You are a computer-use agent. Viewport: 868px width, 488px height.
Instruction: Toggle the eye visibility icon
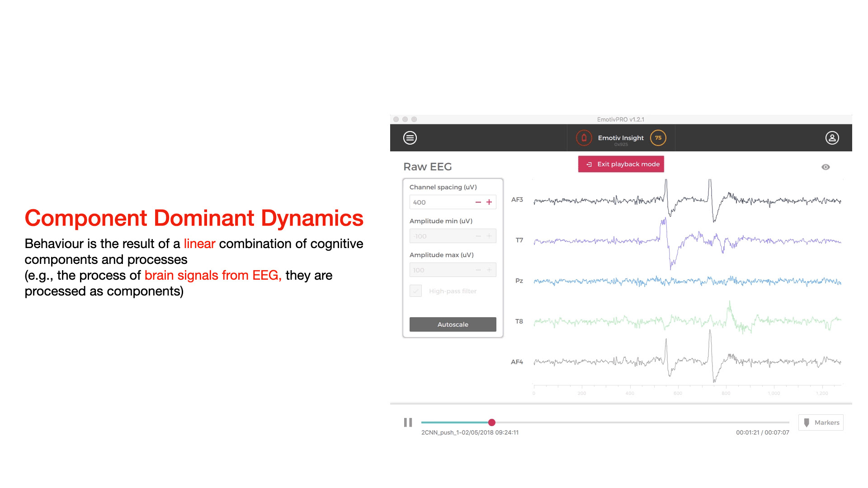pyautogui.click(x=826, y=167)
